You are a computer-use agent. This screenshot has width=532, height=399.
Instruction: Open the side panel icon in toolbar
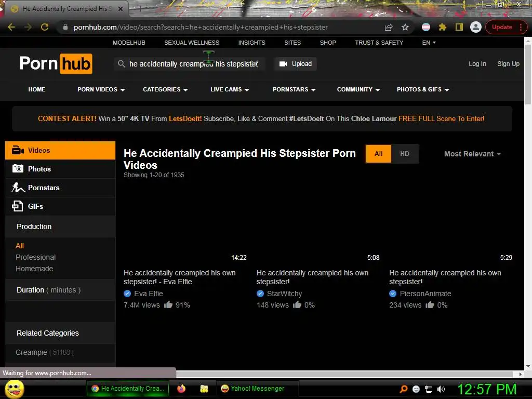tap(459, 27)
